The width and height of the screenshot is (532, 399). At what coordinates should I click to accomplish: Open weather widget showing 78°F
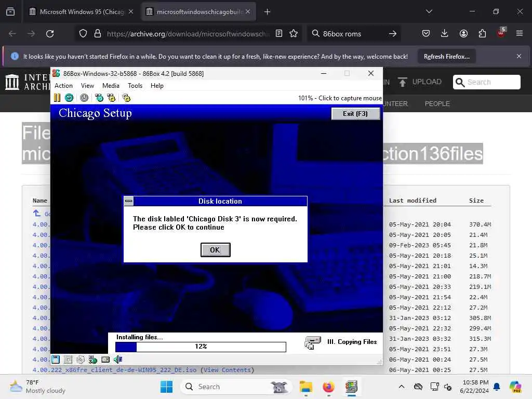pyautogui.click(x=37, y=387)
